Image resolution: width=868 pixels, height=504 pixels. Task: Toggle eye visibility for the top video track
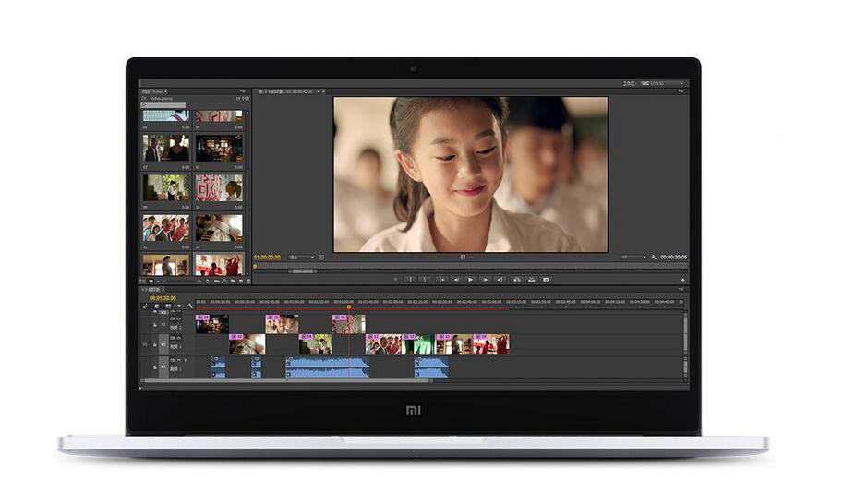coord(179,319)
